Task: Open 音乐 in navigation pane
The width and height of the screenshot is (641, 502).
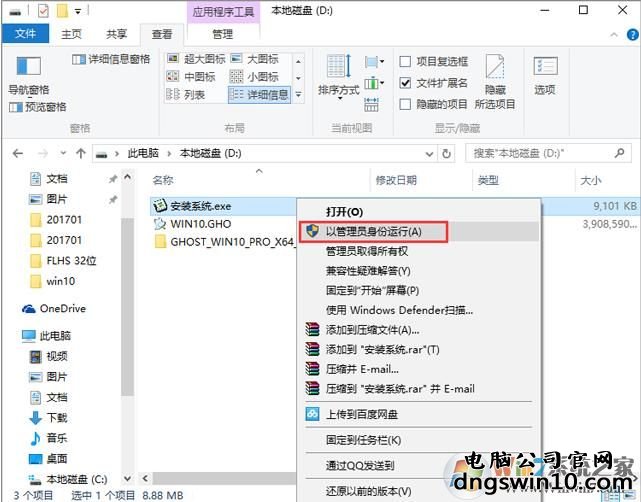Action: coord(48,438)
